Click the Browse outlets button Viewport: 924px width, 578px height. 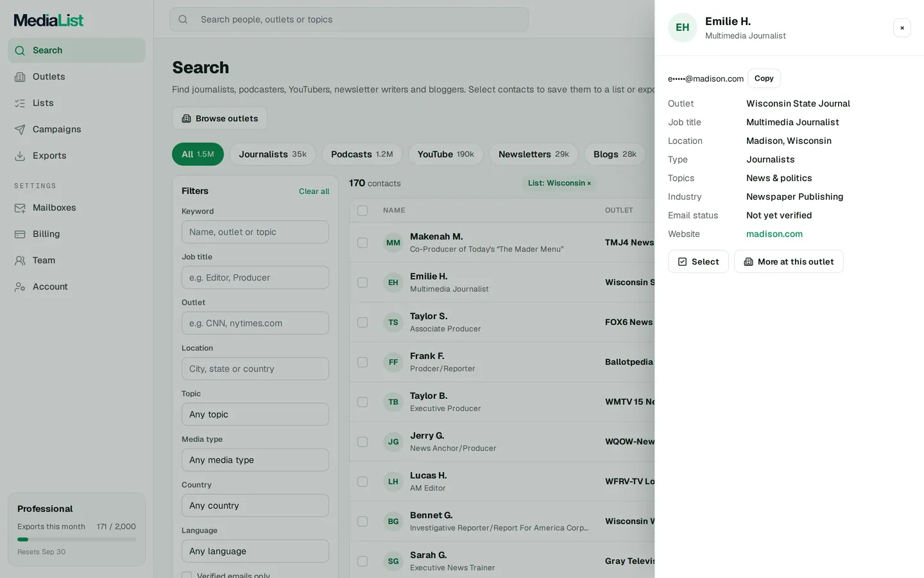tap(219, 118)
